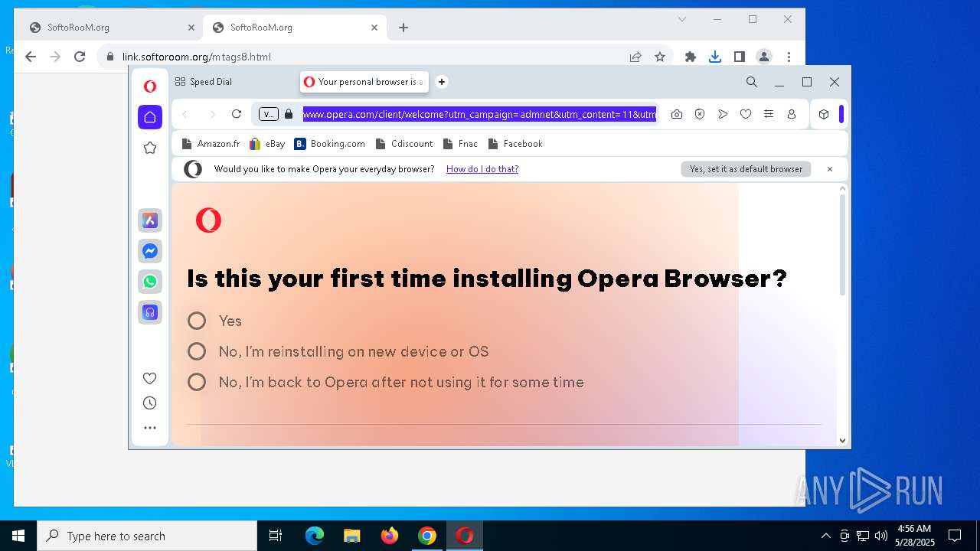Show hidden system tray icons
Viewport: 980px width, 551px height.
coord(825,536)
